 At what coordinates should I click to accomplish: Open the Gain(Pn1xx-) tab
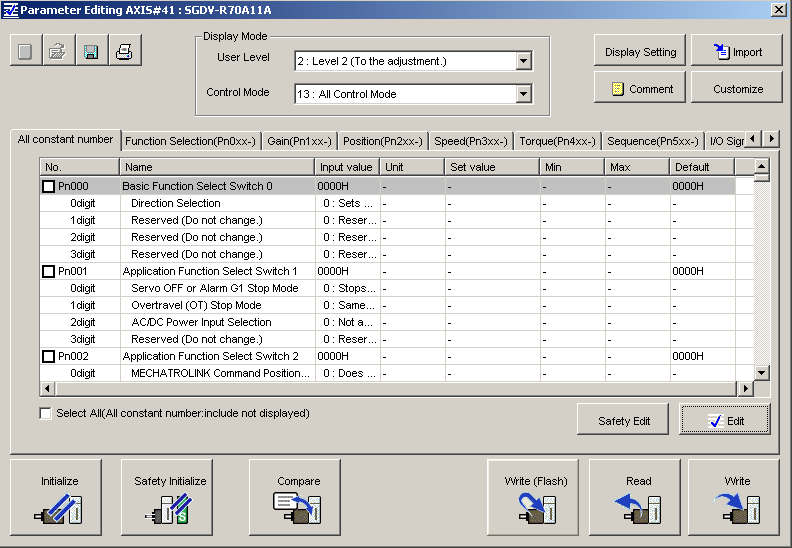300,141
